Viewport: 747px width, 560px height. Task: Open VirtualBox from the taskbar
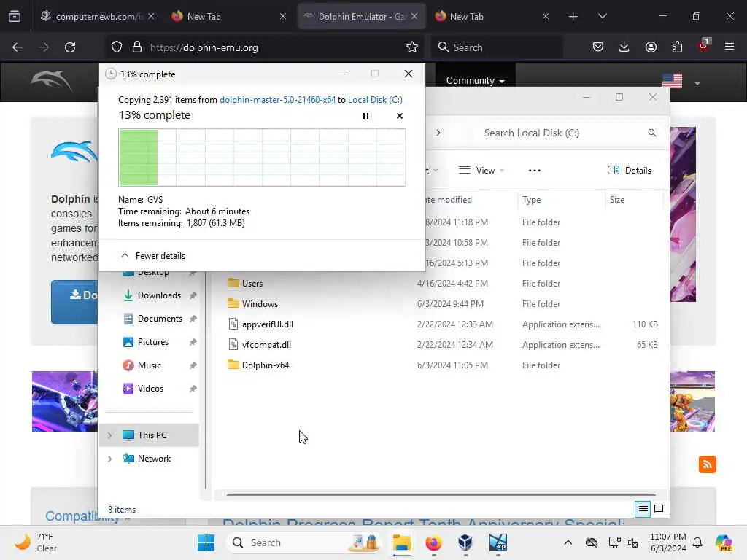(465, 542)
